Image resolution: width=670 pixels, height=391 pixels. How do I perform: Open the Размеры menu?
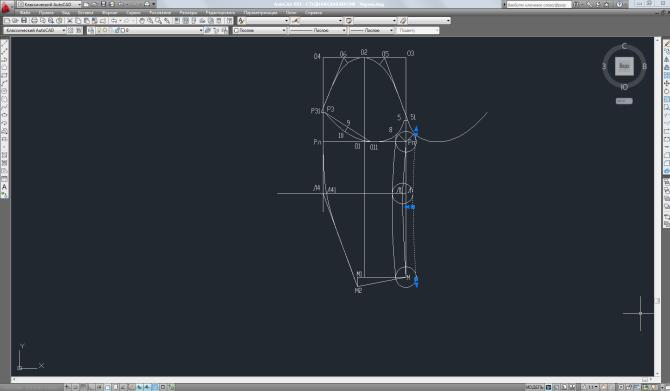[x=188, y=12]
